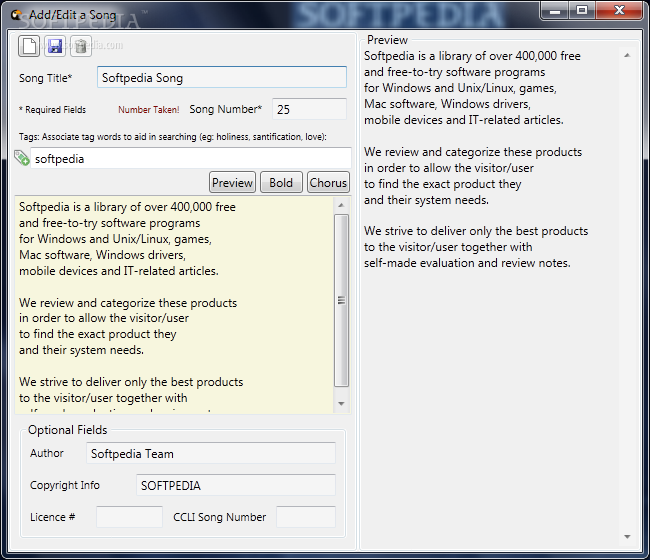Click into the lyrics text editor

pos(174,305)
